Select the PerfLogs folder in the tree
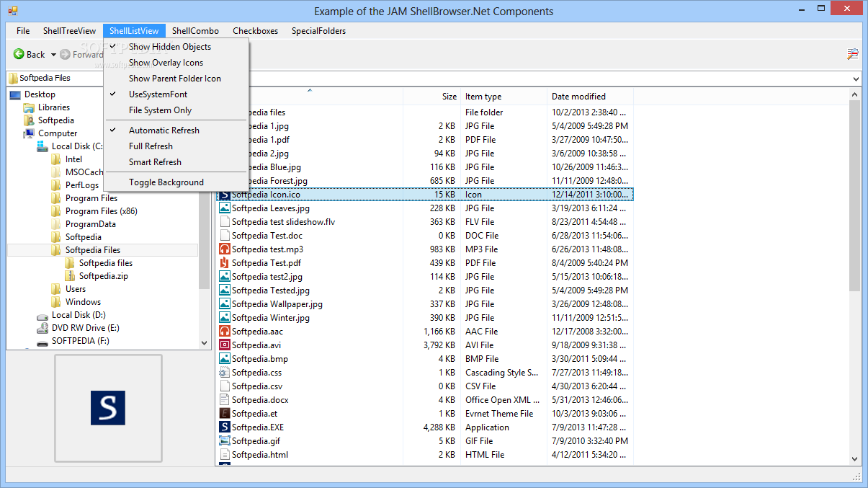The height and width of the screenshot is (488, 868). point(82,185)
